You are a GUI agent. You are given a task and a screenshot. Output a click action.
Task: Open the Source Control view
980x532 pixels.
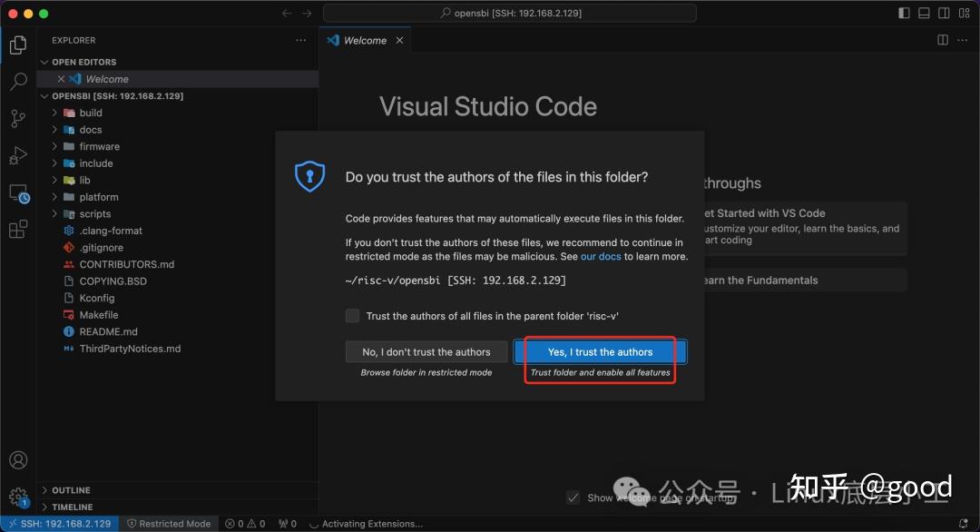(18, 119)
